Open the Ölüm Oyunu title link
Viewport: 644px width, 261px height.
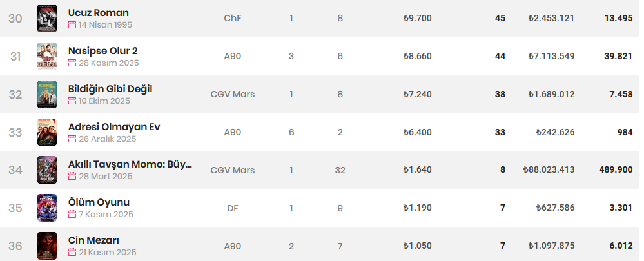[99, 202]
